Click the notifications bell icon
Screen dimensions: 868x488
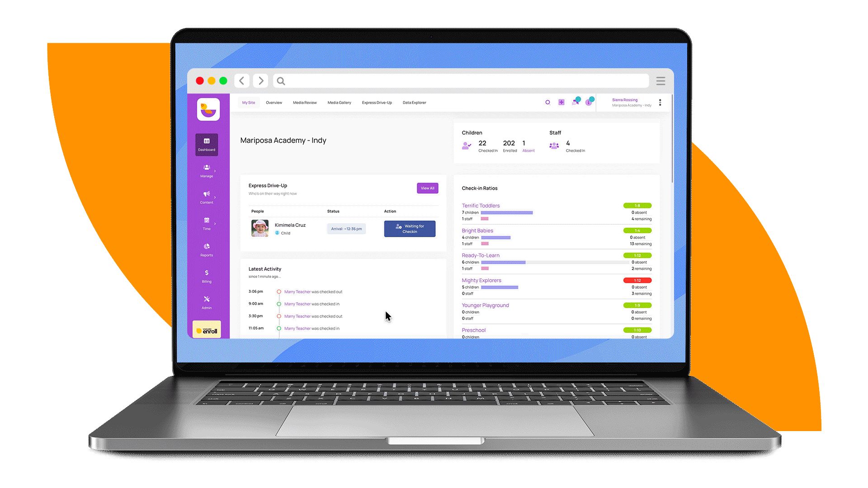click(x=577, y=103)
